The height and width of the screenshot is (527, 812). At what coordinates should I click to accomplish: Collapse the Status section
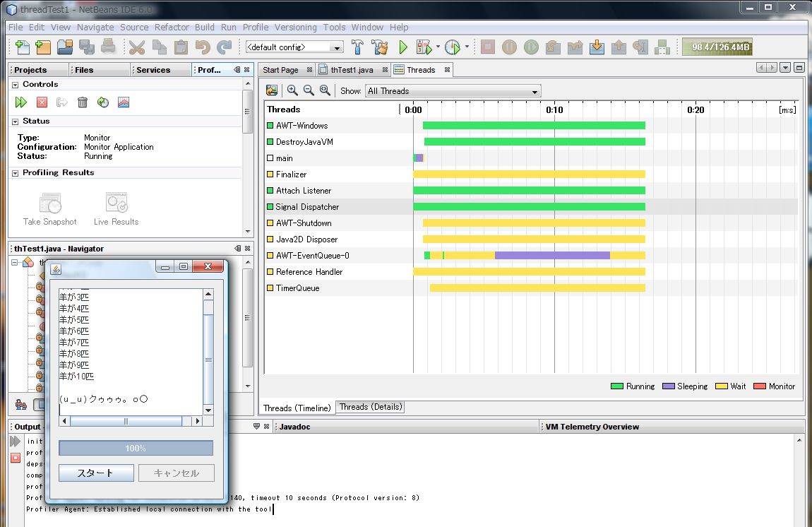click(15, 122)
